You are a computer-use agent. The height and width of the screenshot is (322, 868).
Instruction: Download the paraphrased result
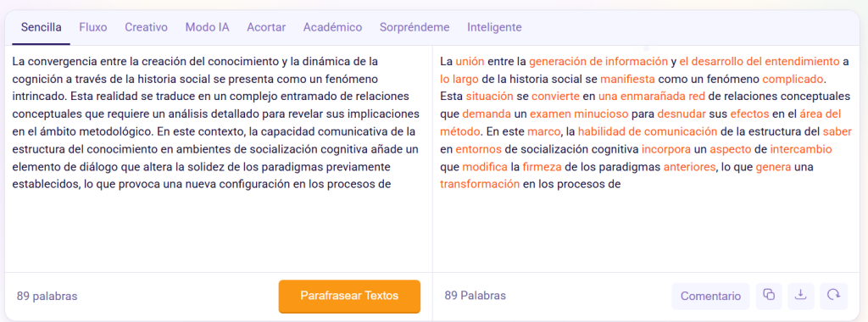tap(800, 296)
